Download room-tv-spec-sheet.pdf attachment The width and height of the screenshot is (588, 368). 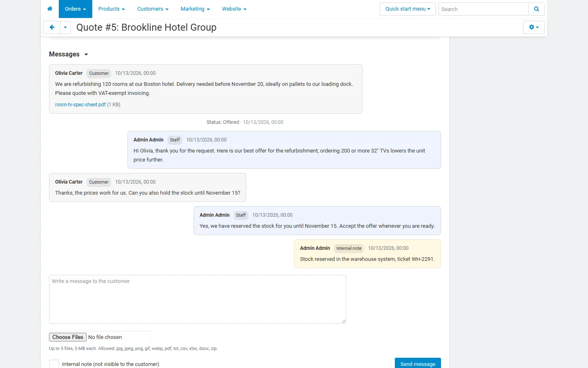80,105
